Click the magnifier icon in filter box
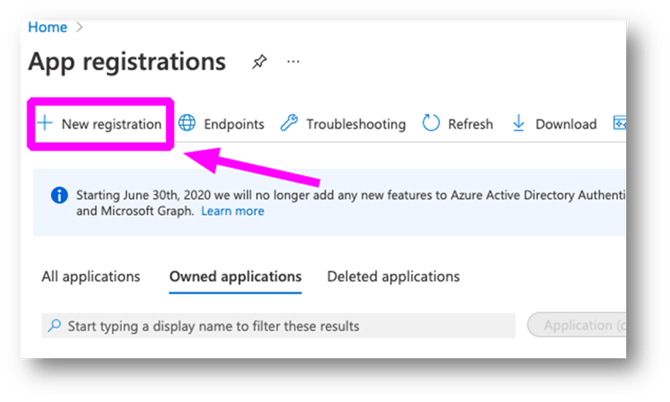Image resolution: width=670 pixels, height=402 pixels. (x=55, y=325)
